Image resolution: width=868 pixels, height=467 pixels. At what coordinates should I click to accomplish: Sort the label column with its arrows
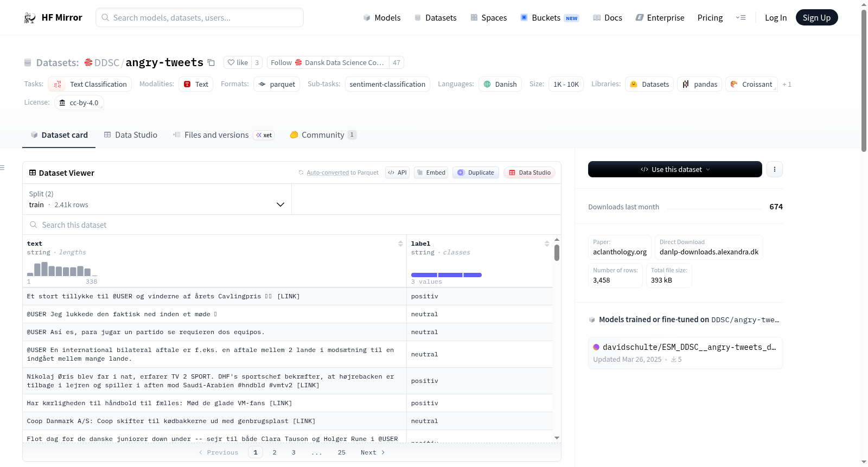[x=547, y=244]
